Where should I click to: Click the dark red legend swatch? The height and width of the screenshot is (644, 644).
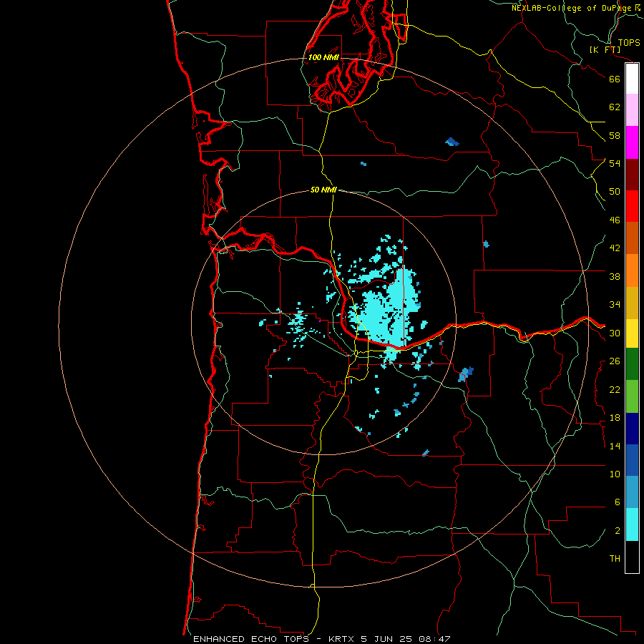pyautogui.click(x=632, y=174)
